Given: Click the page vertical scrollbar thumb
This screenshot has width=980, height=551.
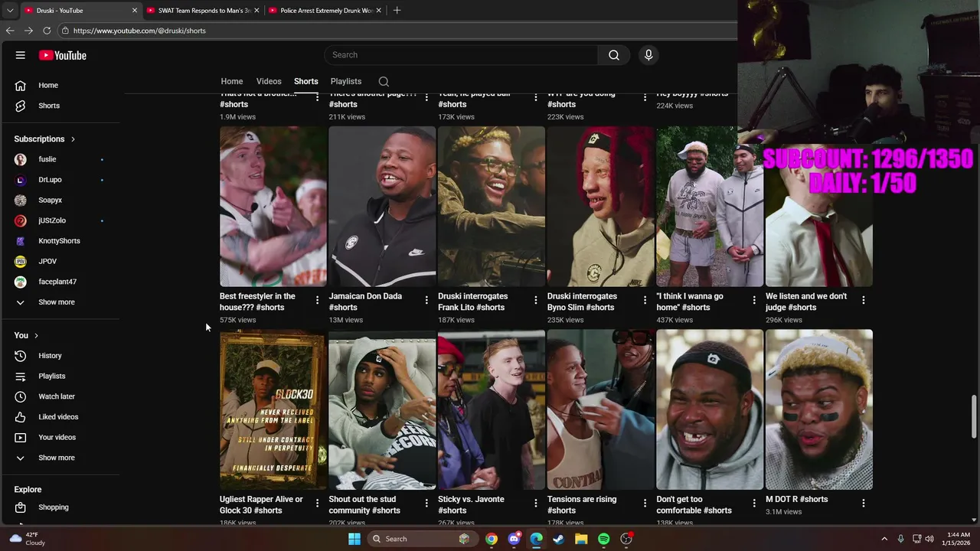Looking at the screenshot, I should click(975, 417).
